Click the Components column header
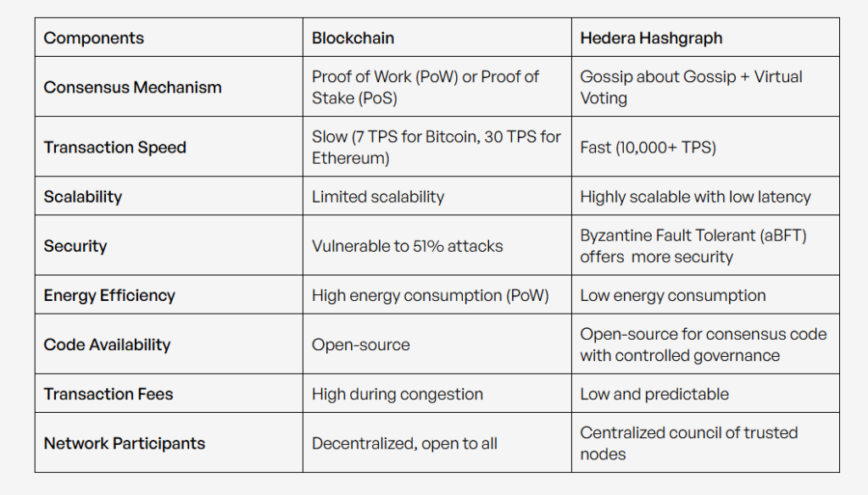This screenshot has height=495, width=868. coord(94,38)
